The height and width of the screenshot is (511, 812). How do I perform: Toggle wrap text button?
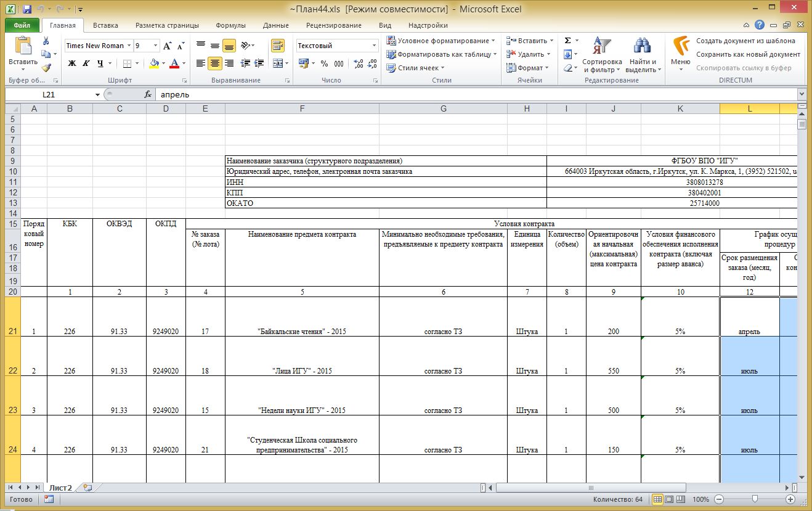tap(278, 46)
